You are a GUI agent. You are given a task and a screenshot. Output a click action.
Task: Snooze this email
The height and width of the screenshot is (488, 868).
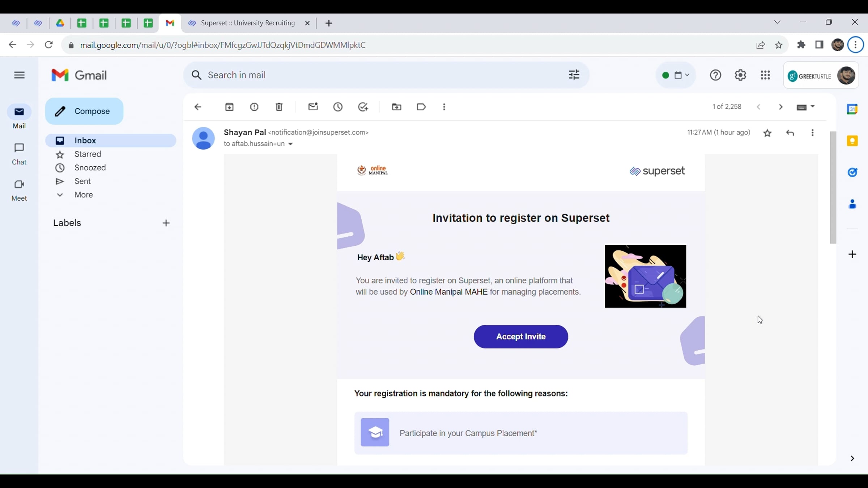[x=338, y=107]
